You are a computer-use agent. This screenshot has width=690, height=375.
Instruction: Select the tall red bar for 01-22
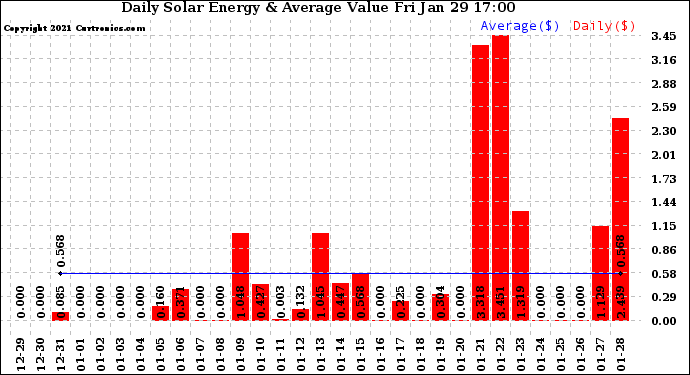500,178
